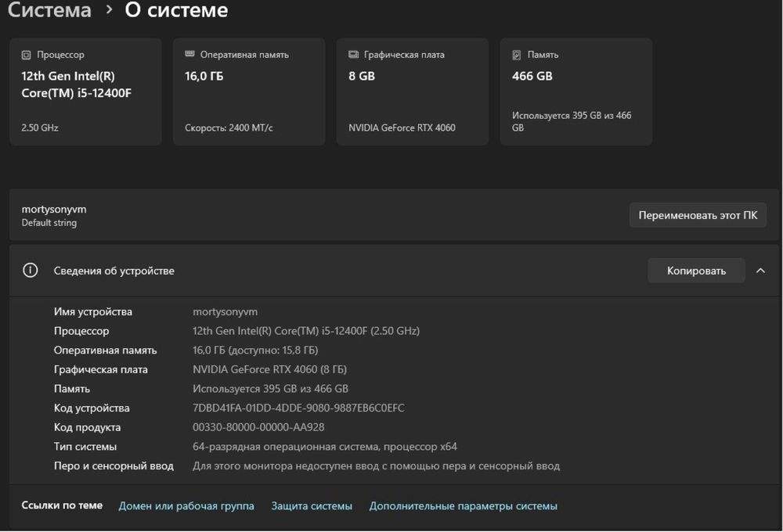The height and width of the screenshot is (532, 783).
Task: Go back to Система breadcrumb
Action: [49, 10]
